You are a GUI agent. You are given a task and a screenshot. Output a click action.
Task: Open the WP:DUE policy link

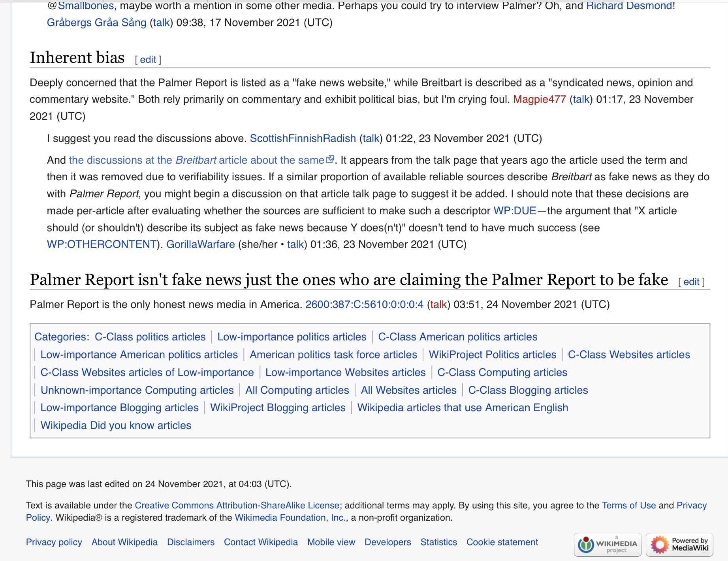[x=515, y=211]
